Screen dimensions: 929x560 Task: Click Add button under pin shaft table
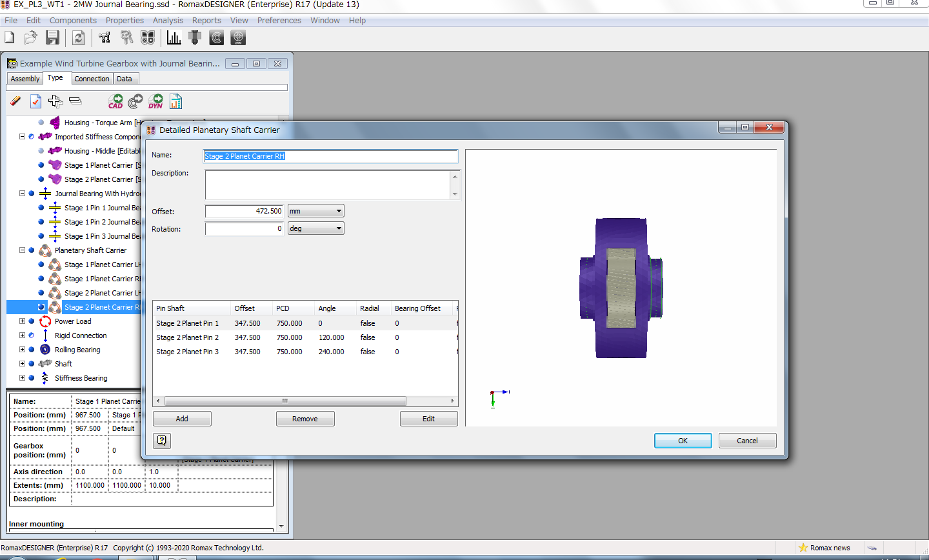[x=182, y=419]
